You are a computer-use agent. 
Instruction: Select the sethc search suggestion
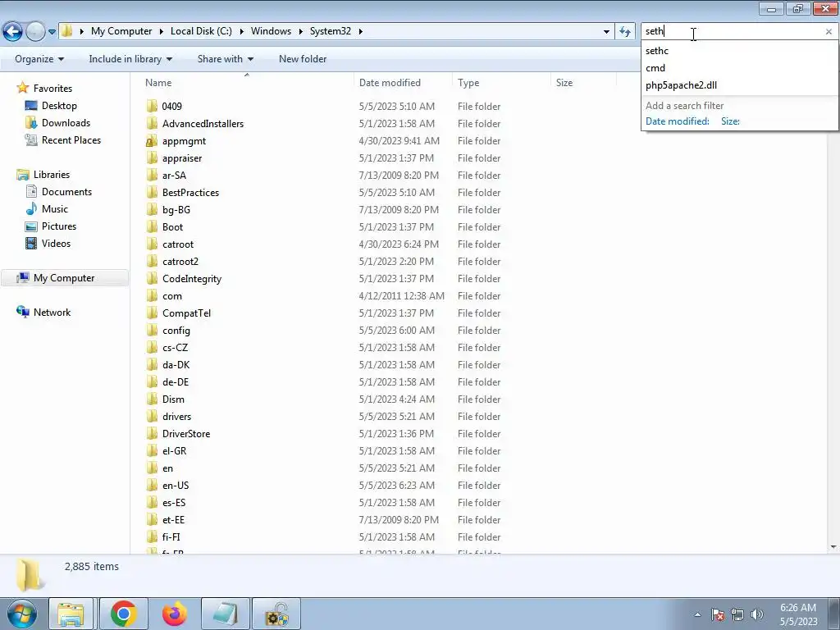point(657,51)
